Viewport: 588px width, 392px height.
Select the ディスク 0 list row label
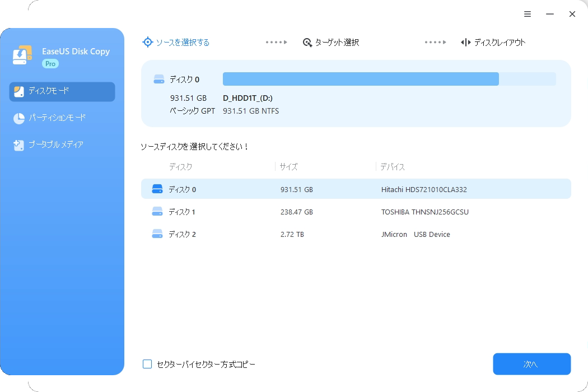(182, 189)
